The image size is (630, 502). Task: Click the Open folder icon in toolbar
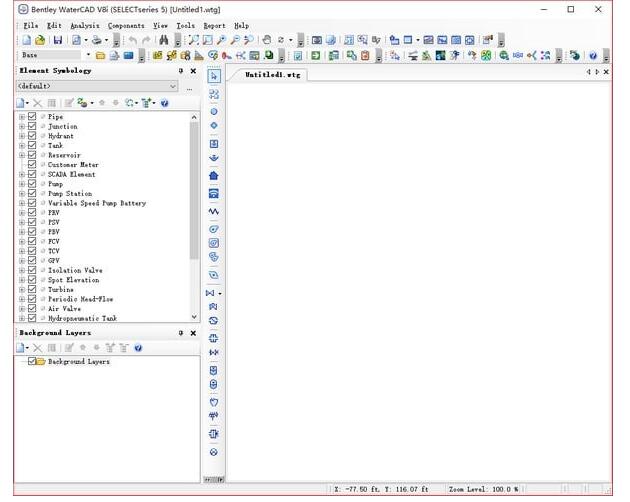pos(40,40)
